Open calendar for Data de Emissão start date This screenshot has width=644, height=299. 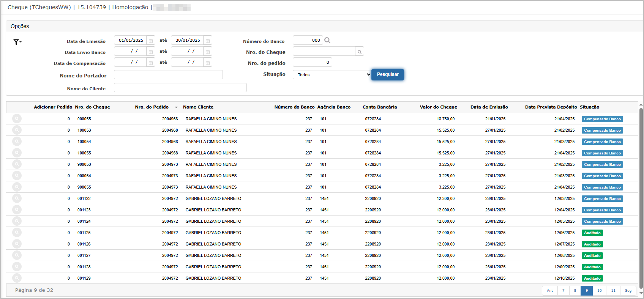click(x=151, y=41)
